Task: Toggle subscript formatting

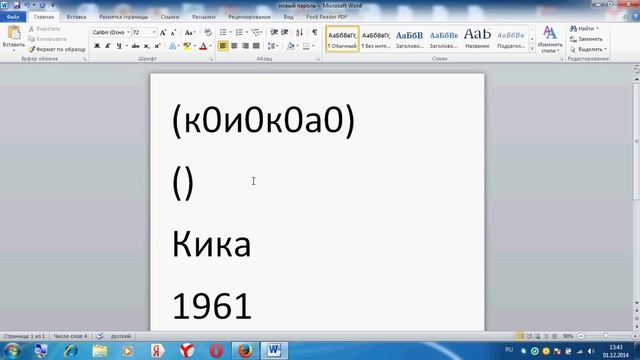Action: coord(147,46)
